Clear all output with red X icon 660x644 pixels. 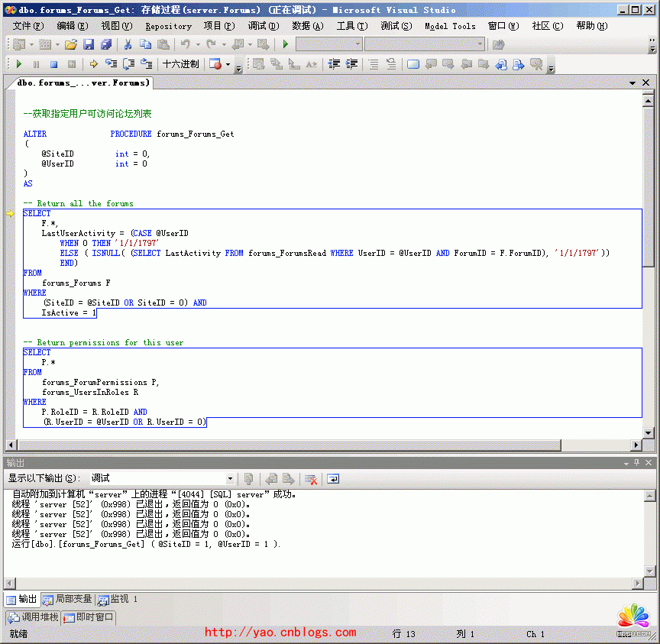tap(311, 479)
